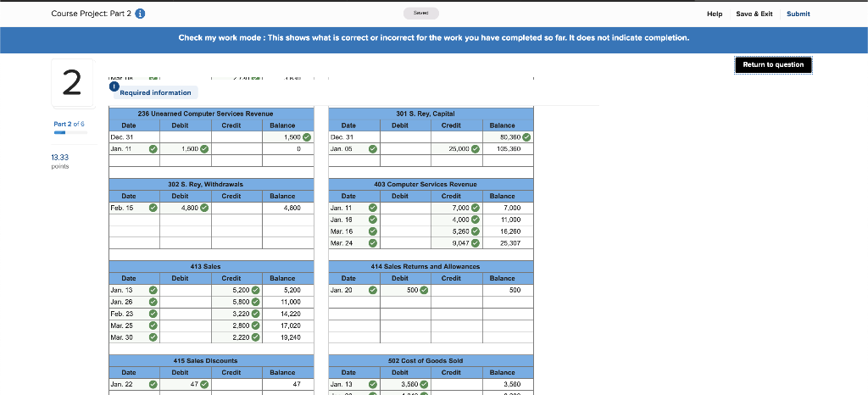This screenshot has width=868, height=395.
Task: Click the check mark beside the 1,500 Dec. 31 balance
Action: point(307,137)
